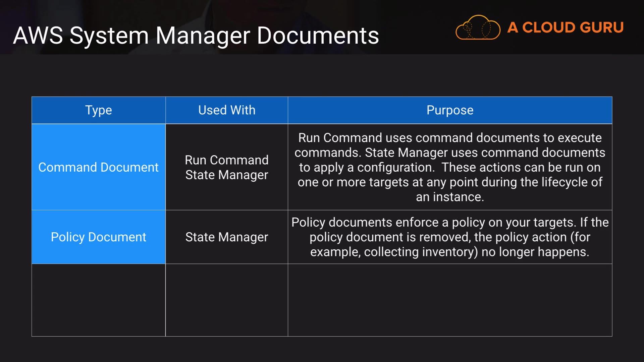Click the empty Type cell in last row
Screen dimensions: 644x362
coord(98,300)
